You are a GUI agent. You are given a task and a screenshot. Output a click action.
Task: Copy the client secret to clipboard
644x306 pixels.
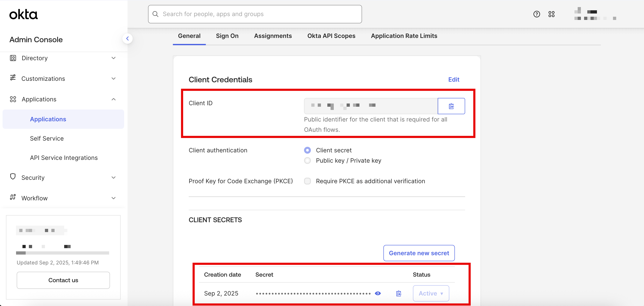pyautogui.click(x=399, y=293)
